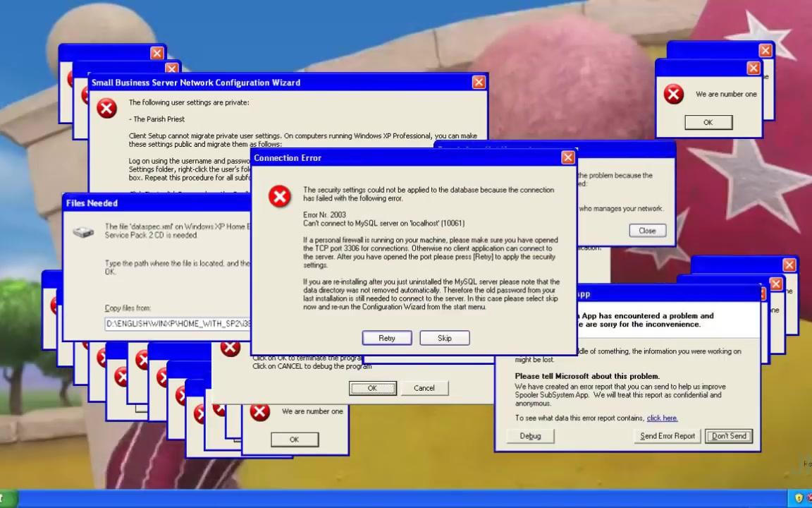Click the Copy files from path field
This screenshot has height=508, width=812.
pos(178,324)
